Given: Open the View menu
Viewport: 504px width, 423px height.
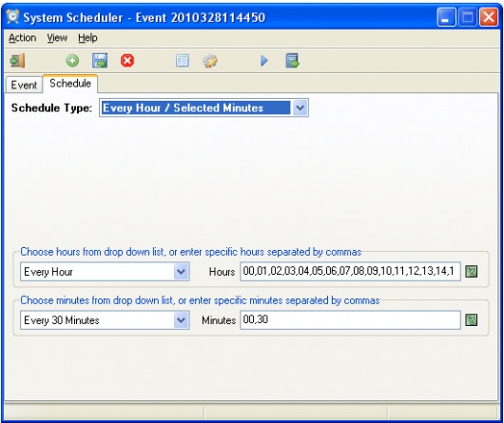Looking at the screenshot, I should (57, 38).
